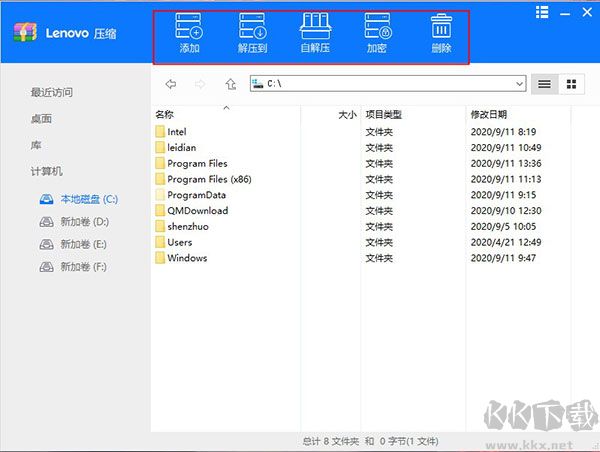Viewport: 600px width, 452px height.
Task: Click the Intel folder icon
Action: click(x=160, y=132)
